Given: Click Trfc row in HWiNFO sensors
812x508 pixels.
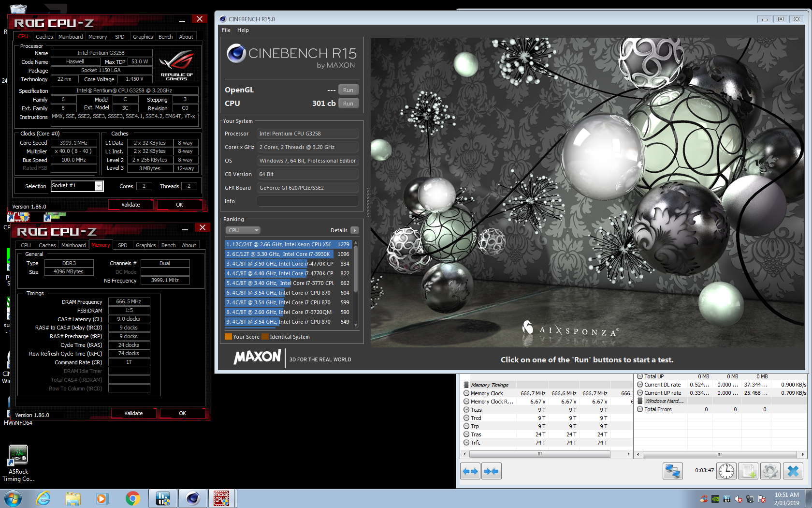Looking at the screenshot, I should [x=547, y=443].
